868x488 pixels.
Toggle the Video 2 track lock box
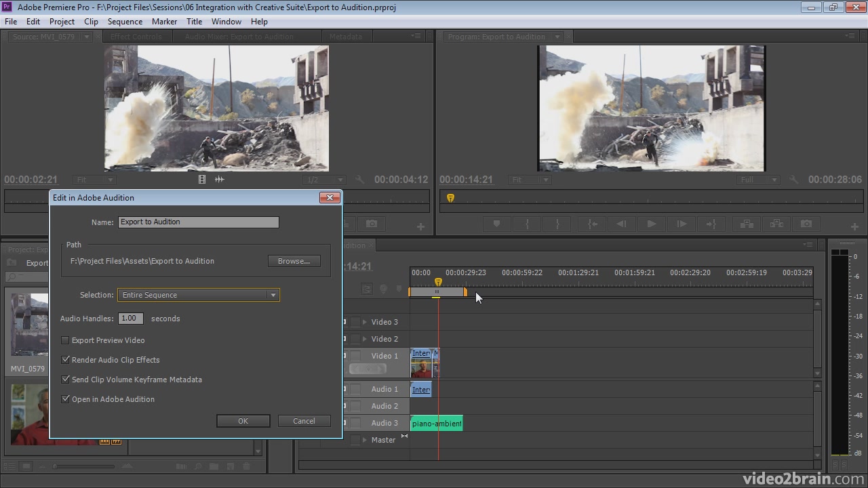click(355, 339)
